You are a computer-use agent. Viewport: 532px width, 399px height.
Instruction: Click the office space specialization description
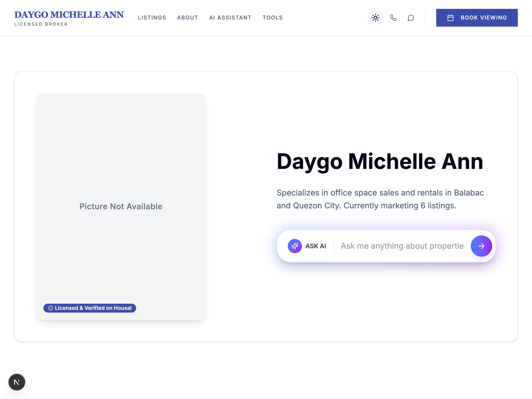(x=380, y=199)
